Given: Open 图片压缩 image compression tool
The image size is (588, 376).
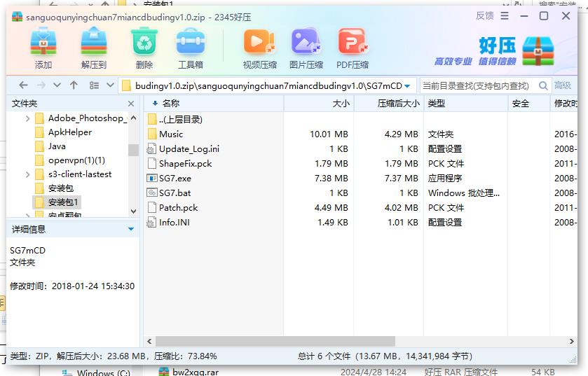Looking at the screenshot, I should [x=306, y=41].
